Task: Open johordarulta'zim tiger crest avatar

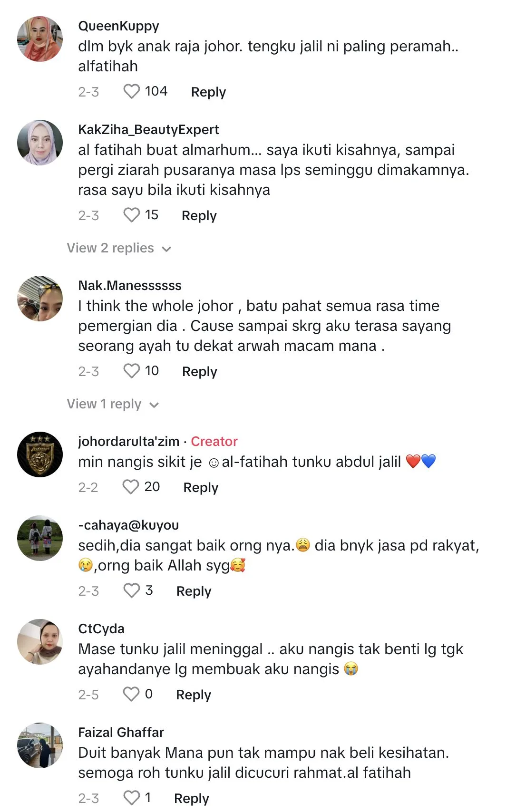Action: point(40,454)
